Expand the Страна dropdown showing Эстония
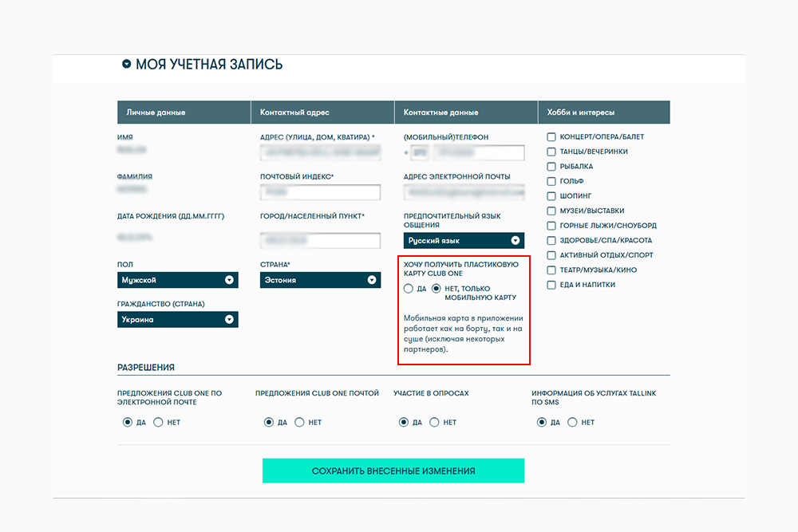The image size is (798, 532). coord(320,280)
